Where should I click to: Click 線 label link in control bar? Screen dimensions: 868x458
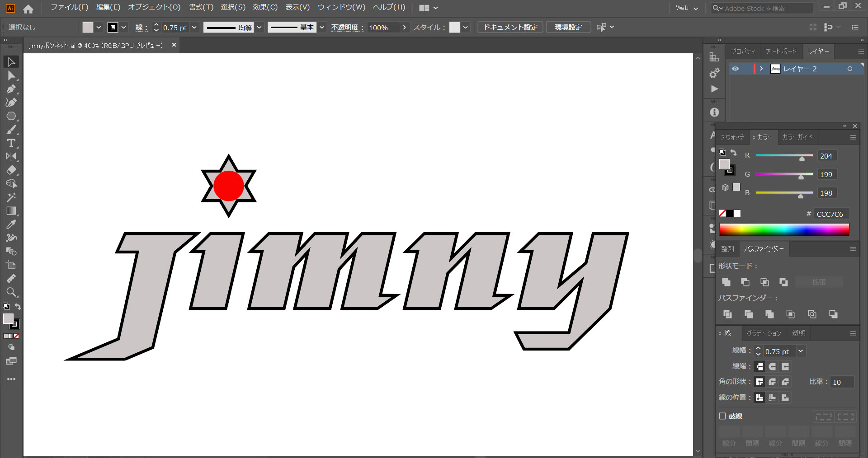click(141, 28)
